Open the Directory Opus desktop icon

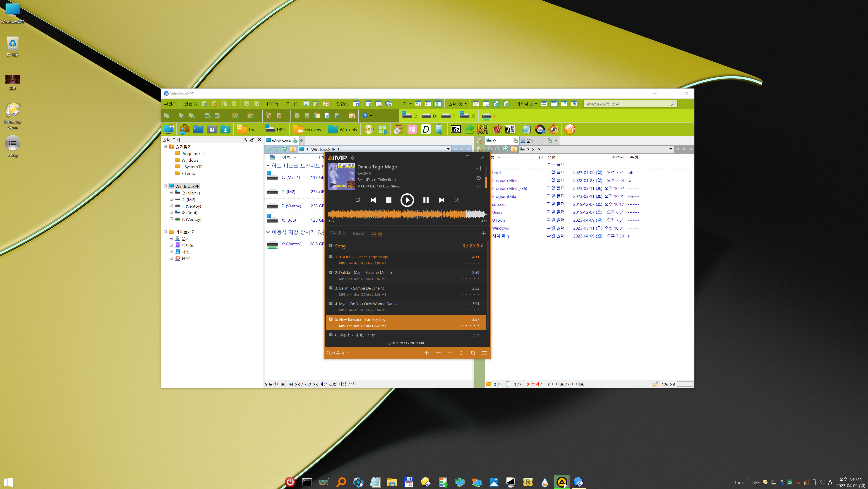tap(12, 116)
